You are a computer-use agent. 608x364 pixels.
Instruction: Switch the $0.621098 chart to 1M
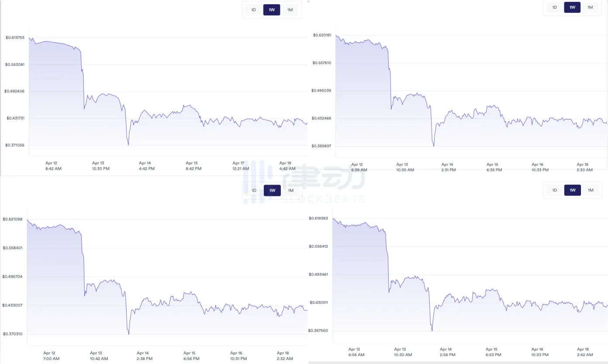tap(290, 190)
